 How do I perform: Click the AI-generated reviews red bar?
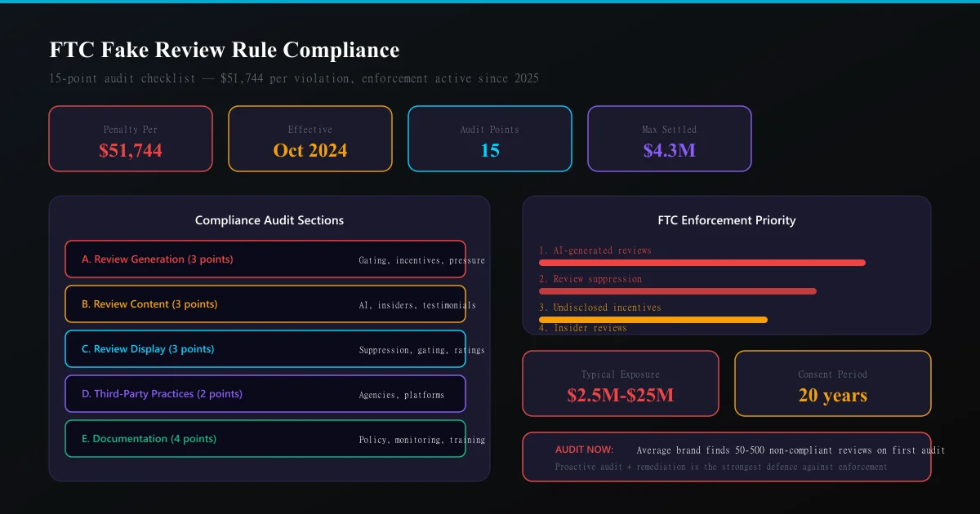coord(702,263)
